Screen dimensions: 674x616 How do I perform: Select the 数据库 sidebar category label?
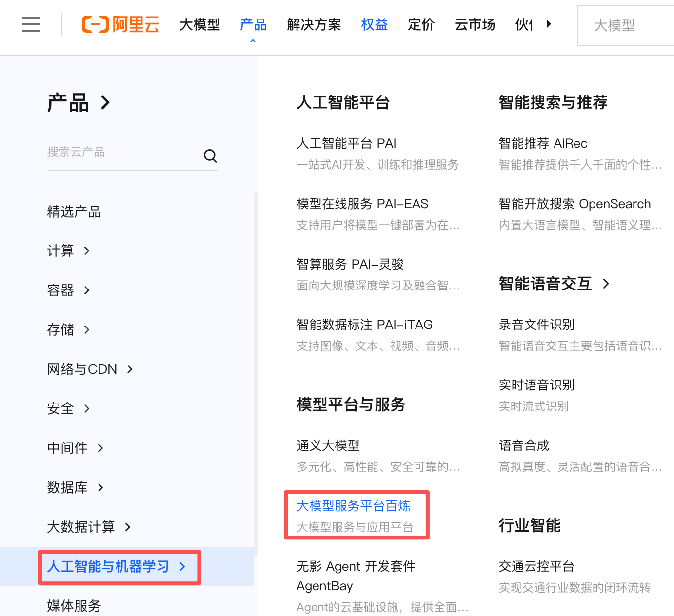67,488
